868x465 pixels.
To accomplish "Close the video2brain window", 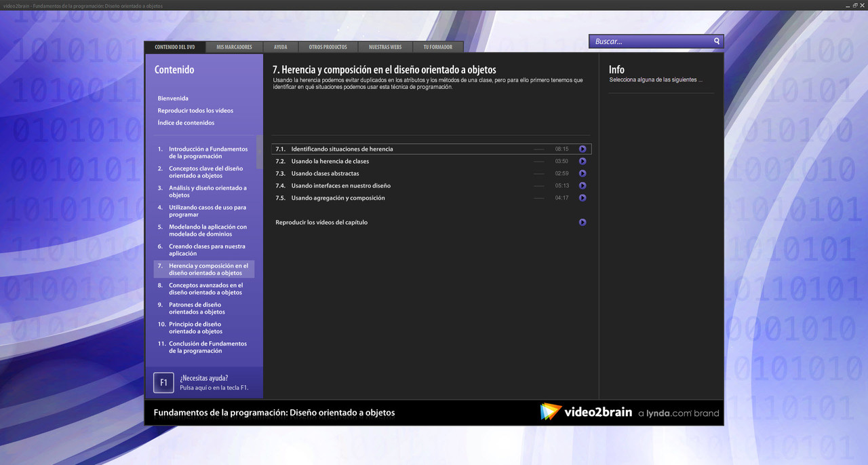I will [863, 5].
